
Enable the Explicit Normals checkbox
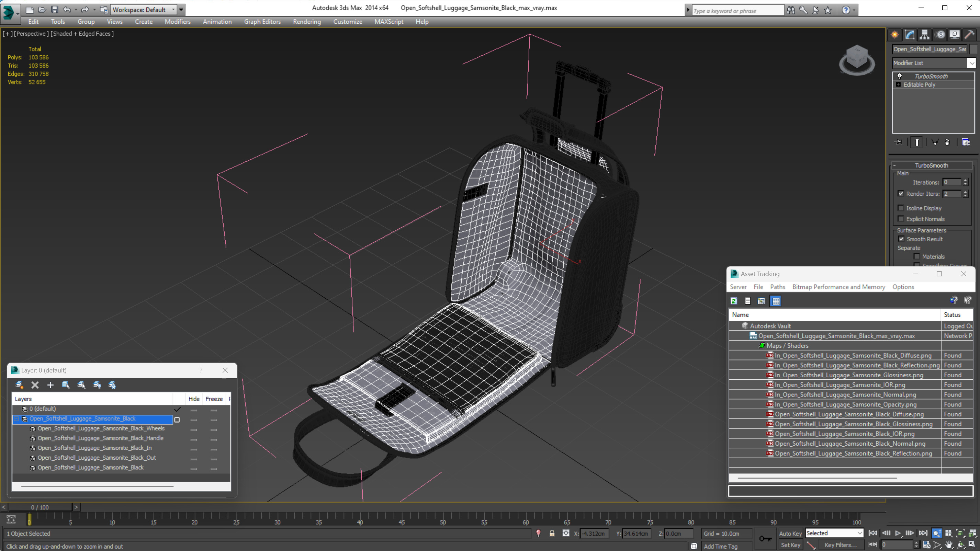click(x=901, y=219)
